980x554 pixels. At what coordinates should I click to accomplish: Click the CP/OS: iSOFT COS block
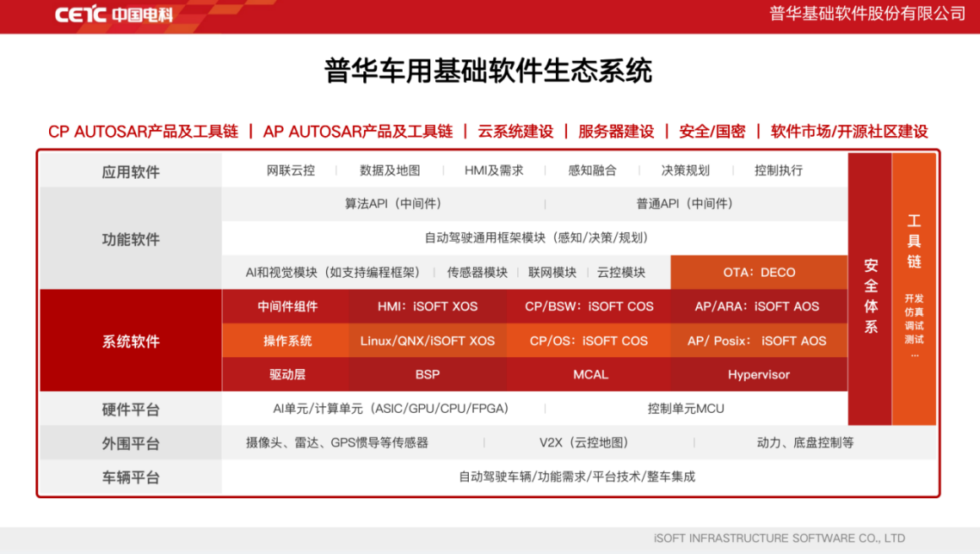(x=589, y=341)
